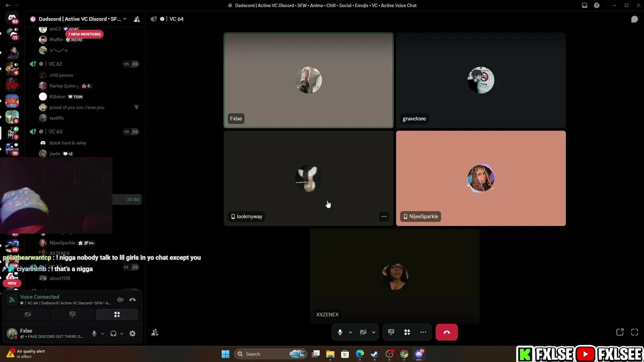This screenshot has height=362, width=644.
Task: Open Google Chrome from taskbar
Action: 404,354
